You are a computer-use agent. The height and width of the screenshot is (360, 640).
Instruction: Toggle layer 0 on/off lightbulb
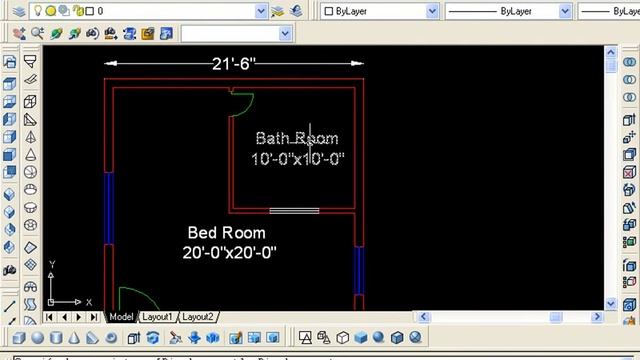(38, 11)
